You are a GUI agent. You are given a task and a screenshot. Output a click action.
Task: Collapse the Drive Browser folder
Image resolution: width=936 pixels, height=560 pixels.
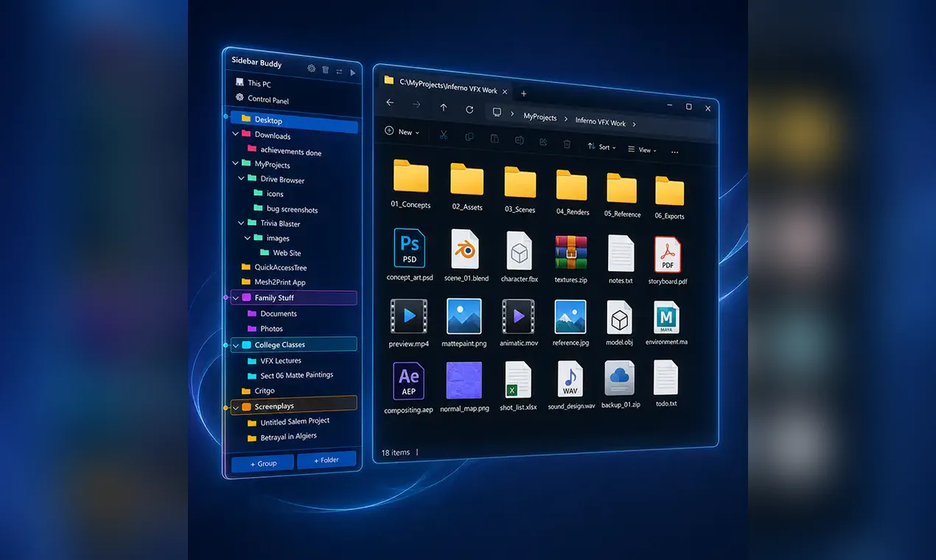tap(242, 178)
